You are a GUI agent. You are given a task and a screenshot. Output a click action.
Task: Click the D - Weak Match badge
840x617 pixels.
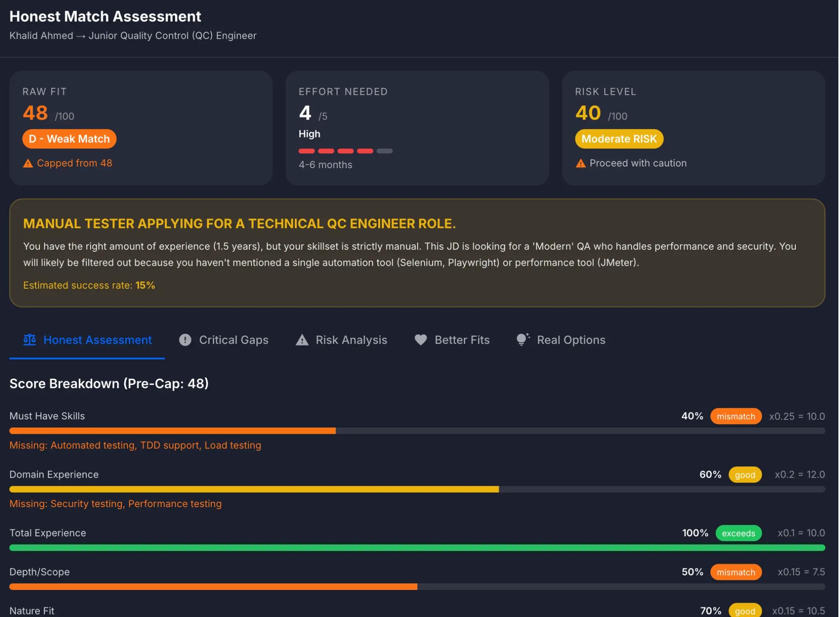click(69, 139)
